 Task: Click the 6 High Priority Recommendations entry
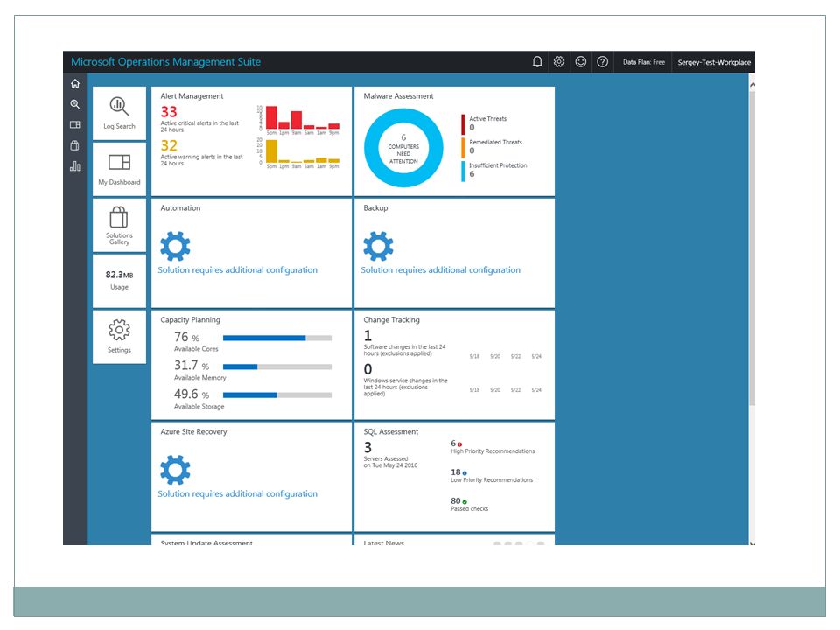[493, 447]
